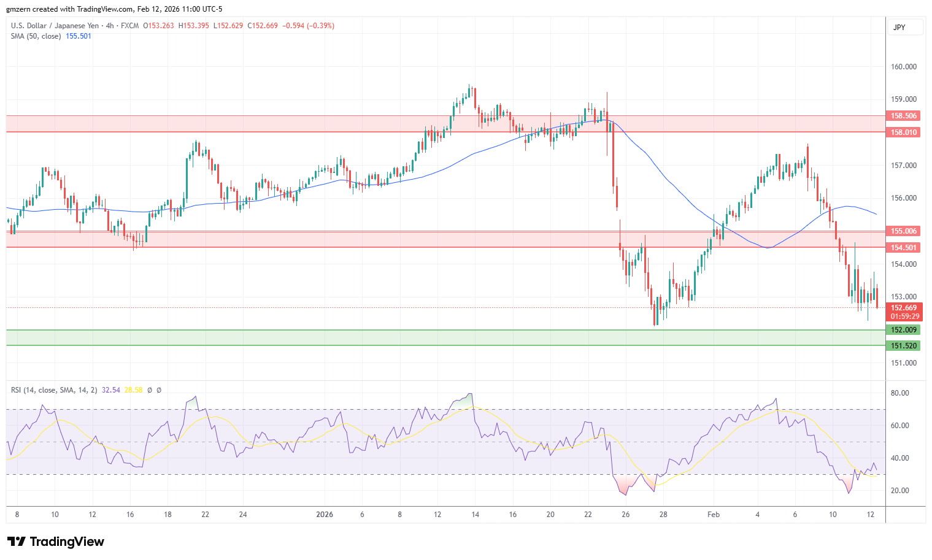Click 20.00 on the RSI scale
This screenshot has height=560, width=932.
[900, 491]
